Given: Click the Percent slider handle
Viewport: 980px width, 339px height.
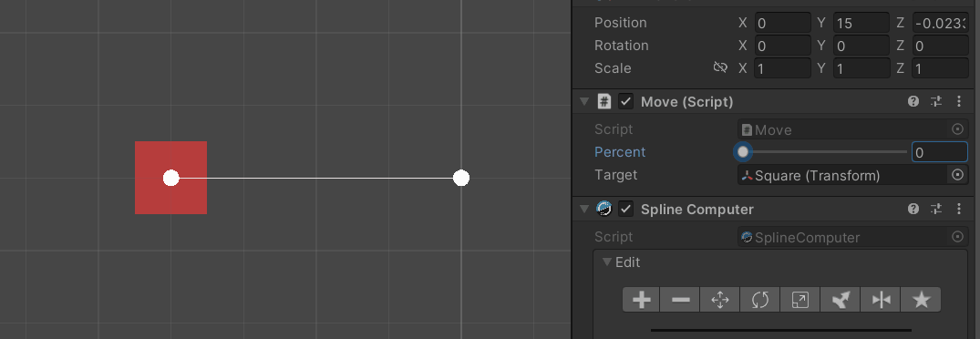Looking at the screenshot, I should [x=742, y=151].
